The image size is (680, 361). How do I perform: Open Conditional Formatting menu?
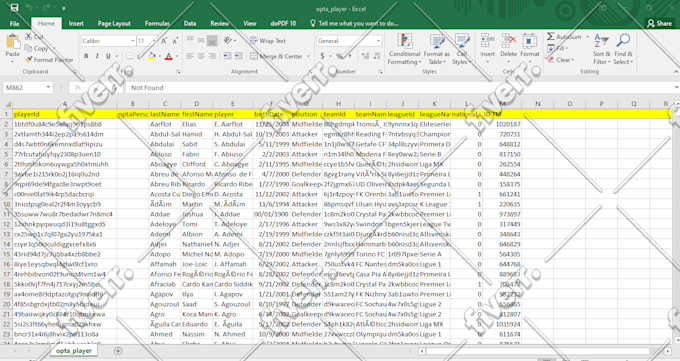tap(404, 49)
